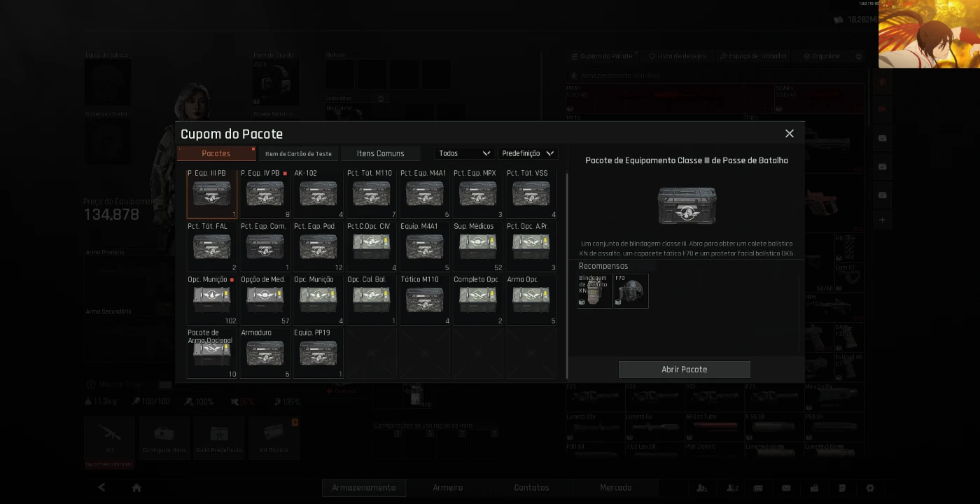Select the Pacote de Arma Opcional crate

tap(212, 353)
